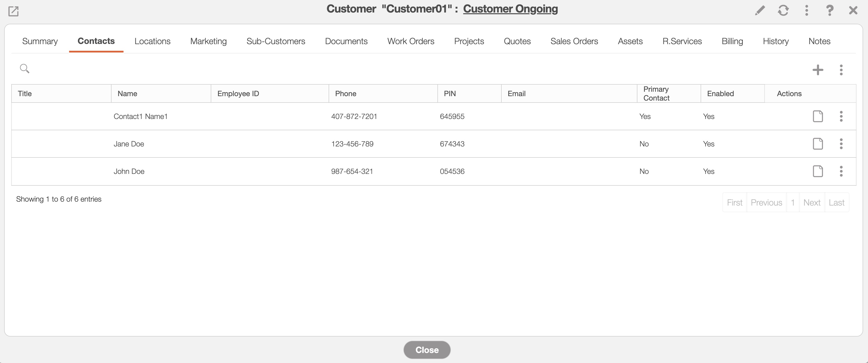Switch to the Work Orders tab
868x363 pixels.
pos(410,41)
